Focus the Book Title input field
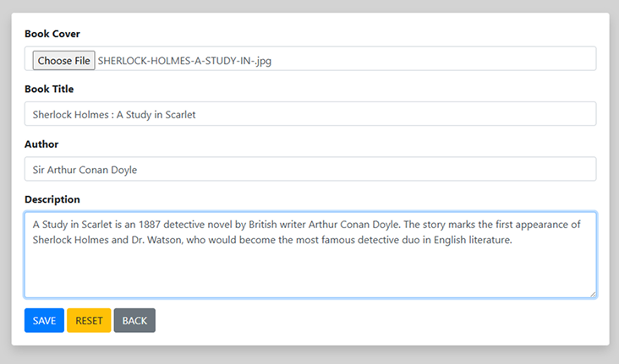619x364 pixels. [310, 114]
